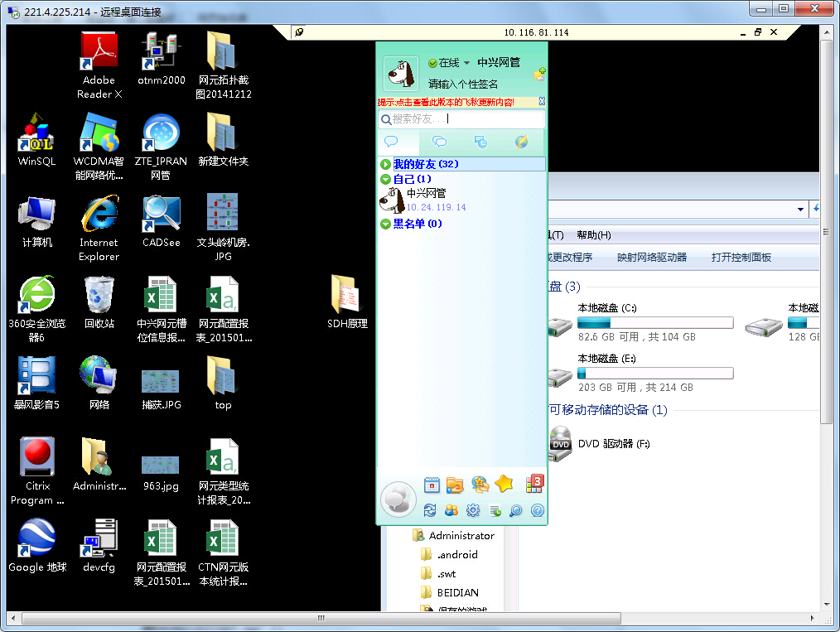Open the colored apps grid with badge 3

535,483
